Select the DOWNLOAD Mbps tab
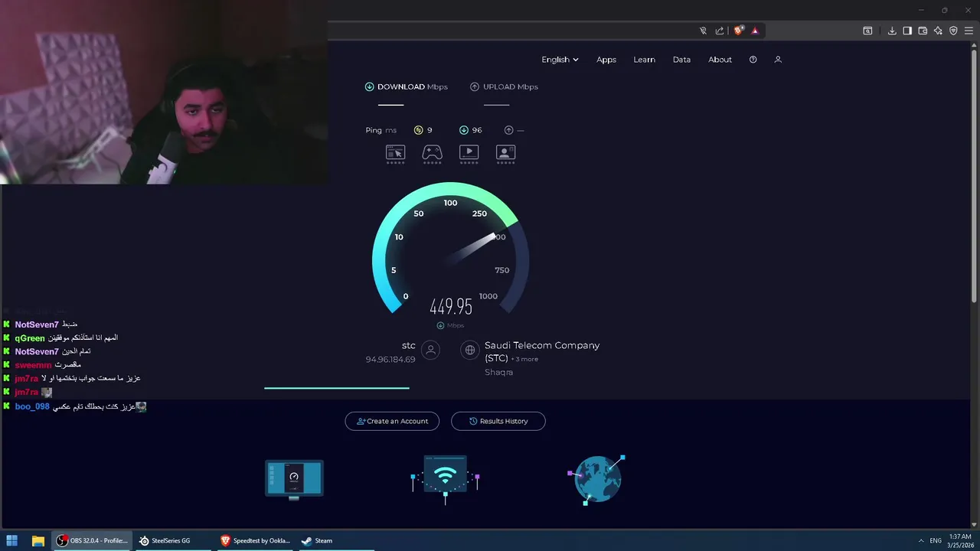Screen dimensions: 980x551 (407, 87)
